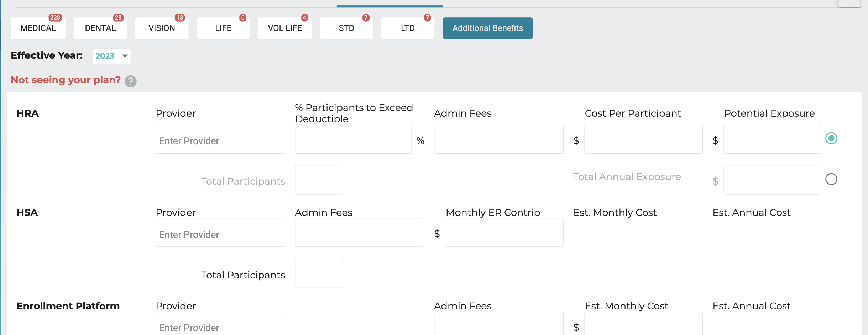The image size is (868, 335).
Task: Select the STD tab
Action: tap(346, 28)
